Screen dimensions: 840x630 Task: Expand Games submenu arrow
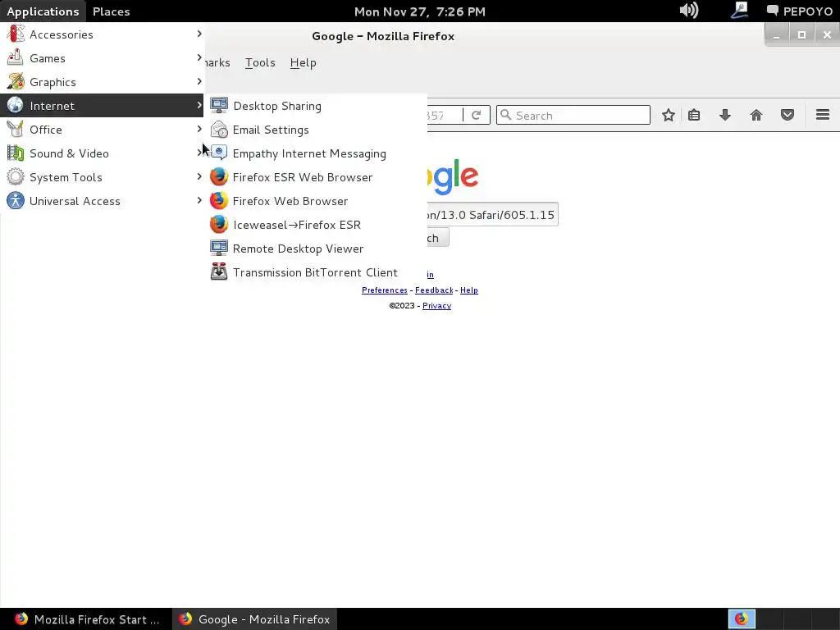(x=199, y=57)
